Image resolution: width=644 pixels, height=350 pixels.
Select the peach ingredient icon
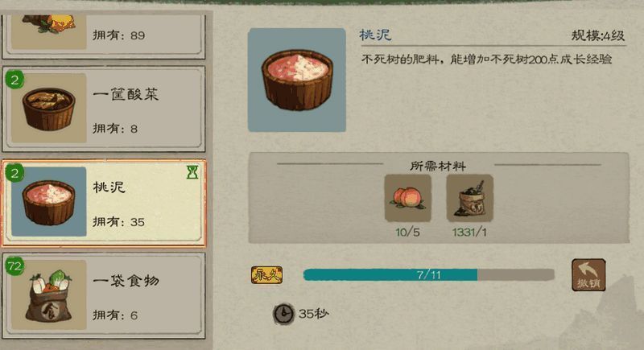[408, 198]
